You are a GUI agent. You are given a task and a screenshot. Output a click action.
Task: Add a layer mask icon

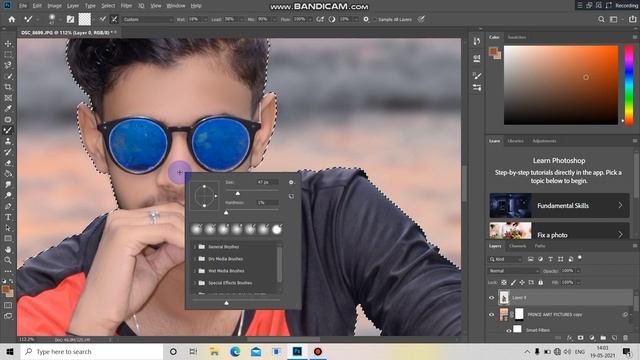[580, 338]
